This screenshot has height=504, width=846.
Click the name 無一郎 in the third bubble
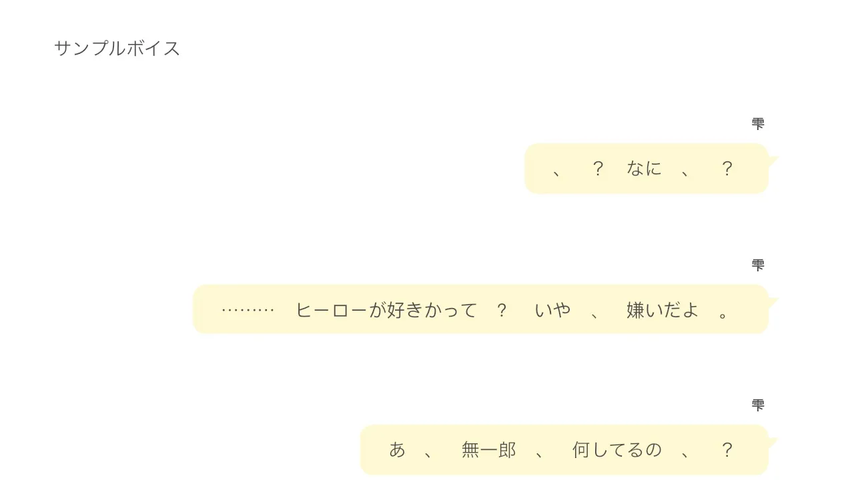[x=489, y=450]
